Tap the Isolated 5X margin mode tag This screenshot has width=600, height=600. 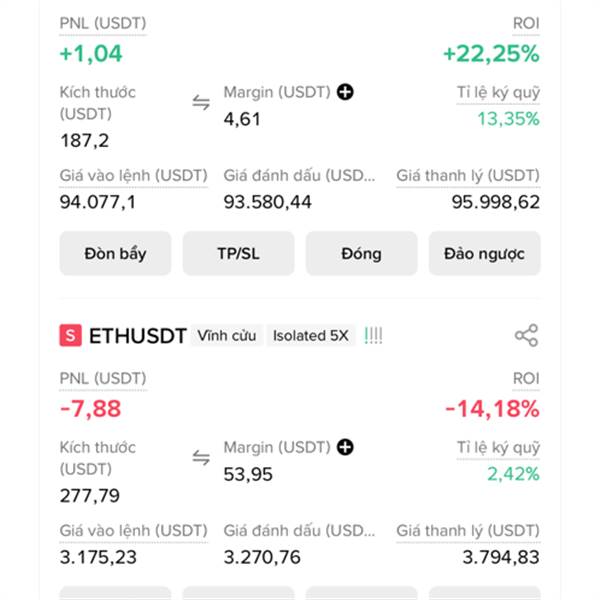pyautogui.click(x=311, y=336)
